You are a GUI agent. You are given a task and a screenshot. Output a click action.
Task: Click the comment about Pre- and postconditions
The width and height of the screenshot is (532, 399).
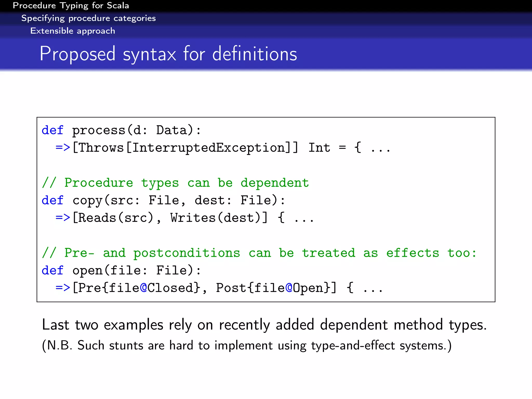(259, 253)
